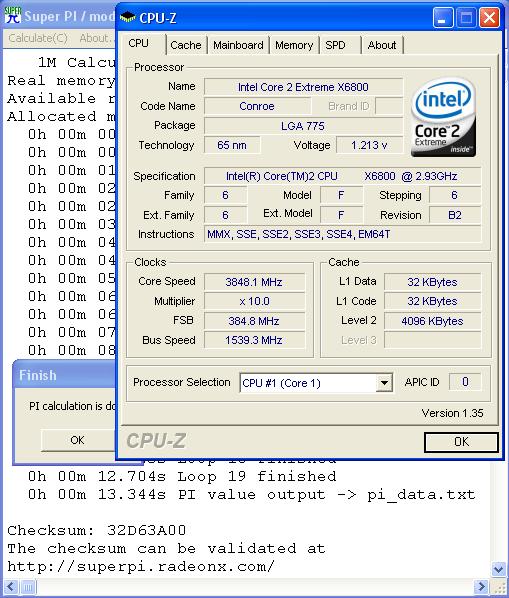509x598 pixels.
Task: Click the Code Name value 'Conroe'
Action: coord(257,106)
